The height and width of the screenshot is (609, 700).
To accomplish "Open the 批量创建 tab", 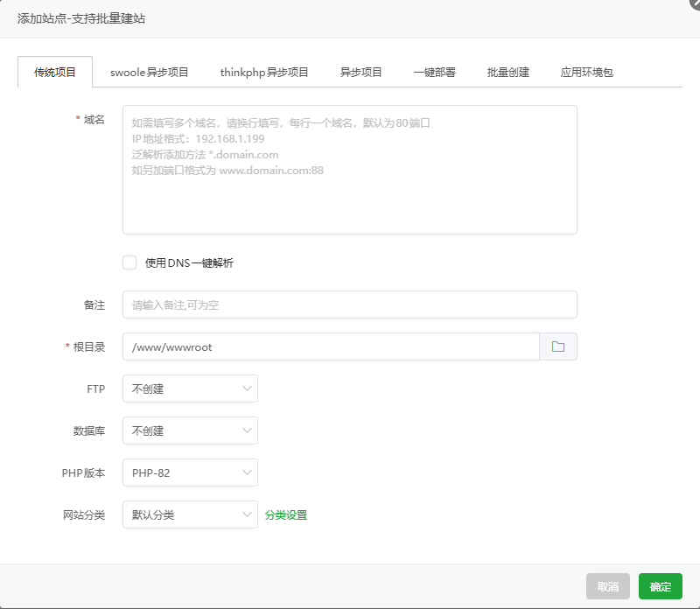I will click(x=508, y=73).
